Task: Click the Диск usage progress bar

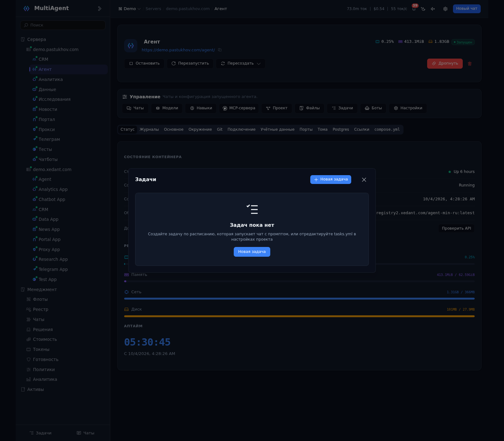Action: 299,316
